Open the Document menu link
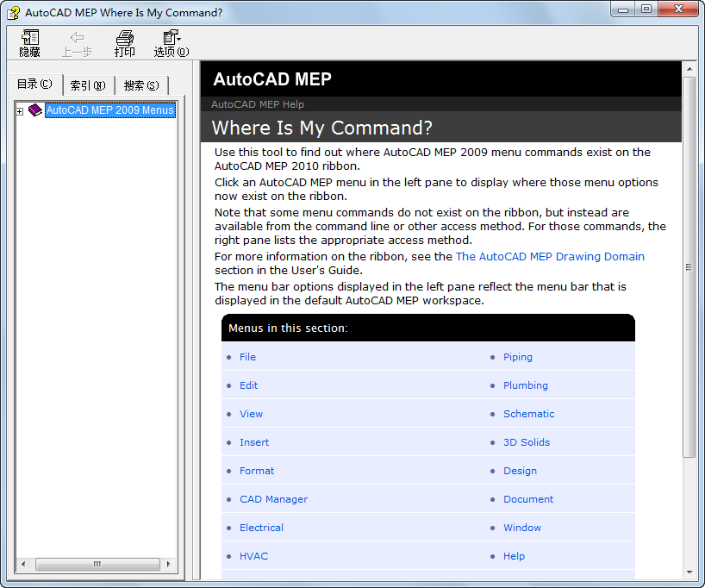The width and height of the screenshot is (705, 588). click(x=527, y=499)
